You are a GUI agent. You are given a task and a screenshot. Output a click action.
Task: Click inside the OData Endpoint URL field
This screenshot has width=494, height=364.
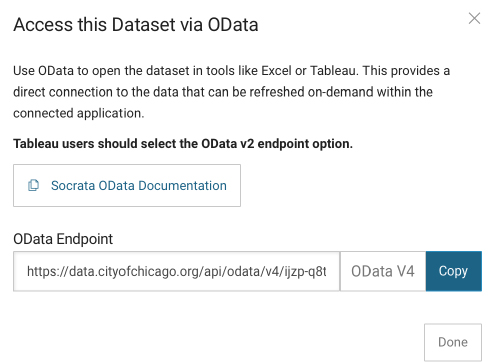(x=176, y=271)
